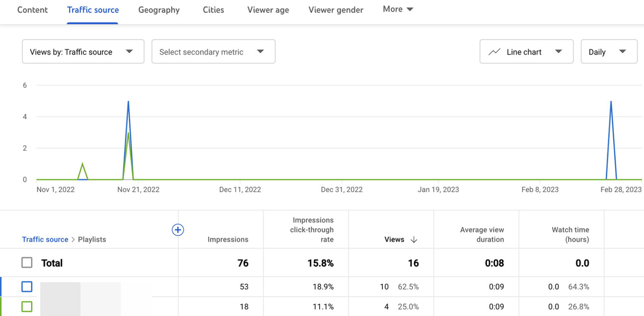This screenshot has width=644, height=316.
Task: Click the Traffic source breadcrumb link
Action: coord(45,239)
